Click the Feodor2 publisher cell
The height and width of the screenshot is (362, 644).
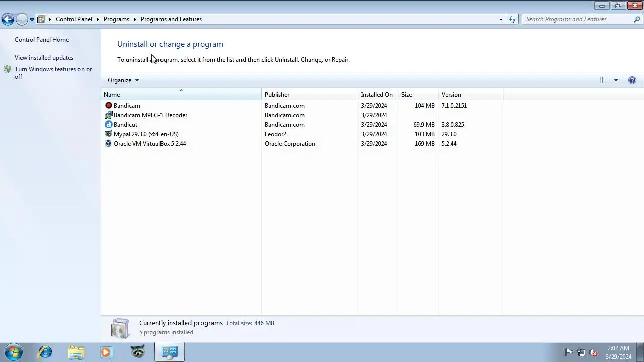pyautogui.click(x=275, y=134)
